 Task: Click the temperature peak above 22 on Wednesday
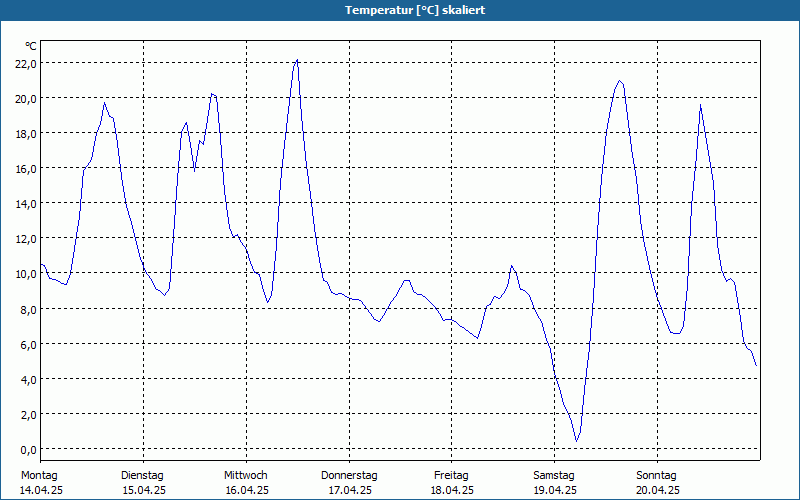[297, 60]
